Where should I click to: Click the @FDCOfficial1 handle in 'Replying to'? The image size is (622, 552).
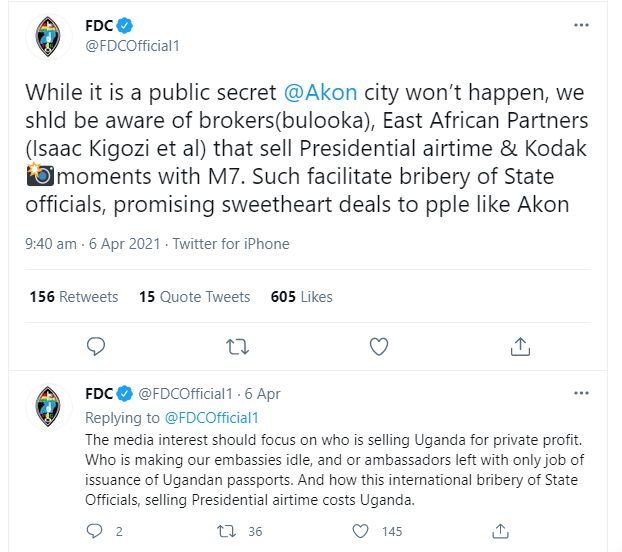point(211,418)
